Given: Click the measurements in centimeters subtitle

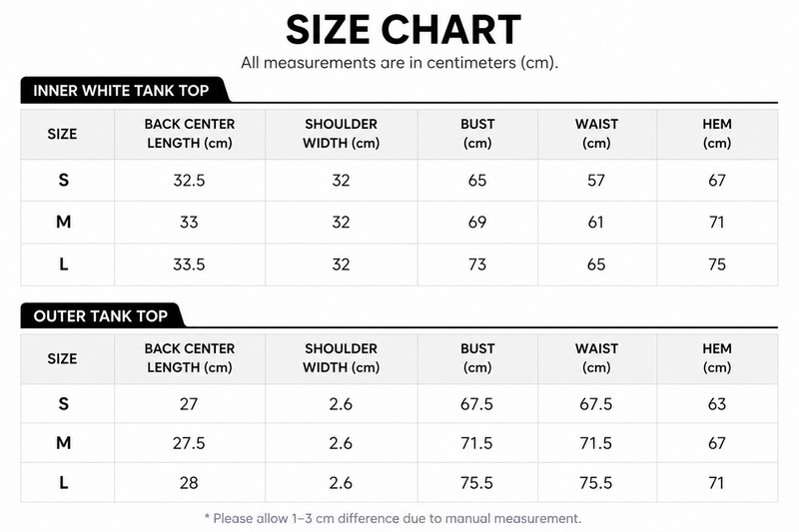Looking at the screenshot, I should [x=399, y=63].
